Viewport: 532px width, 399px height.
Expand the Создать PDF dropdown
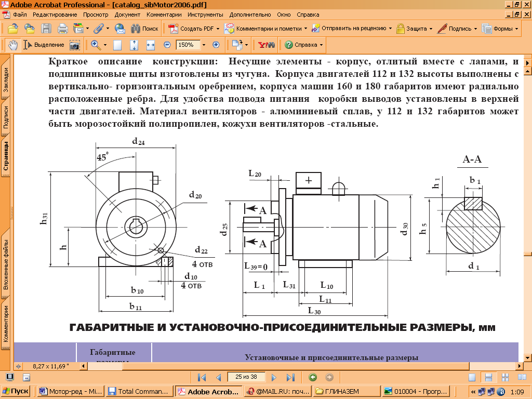(x=218, y=29)
